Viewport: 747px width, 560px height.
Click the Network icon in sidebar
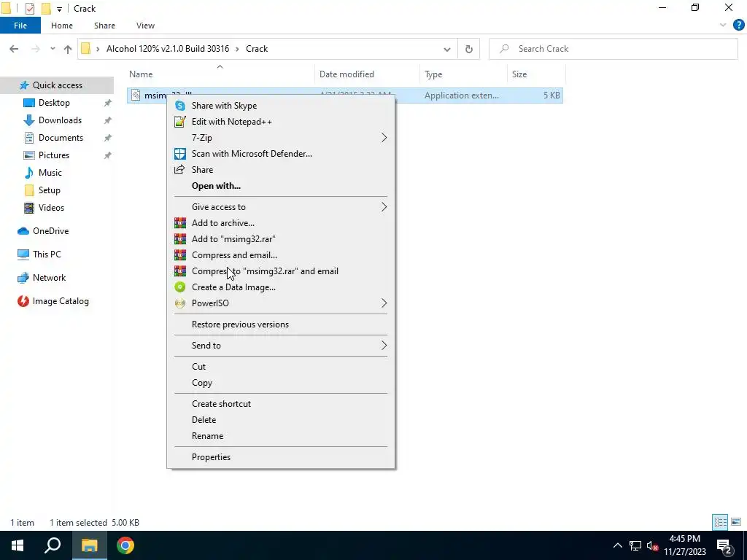[23, 278]
